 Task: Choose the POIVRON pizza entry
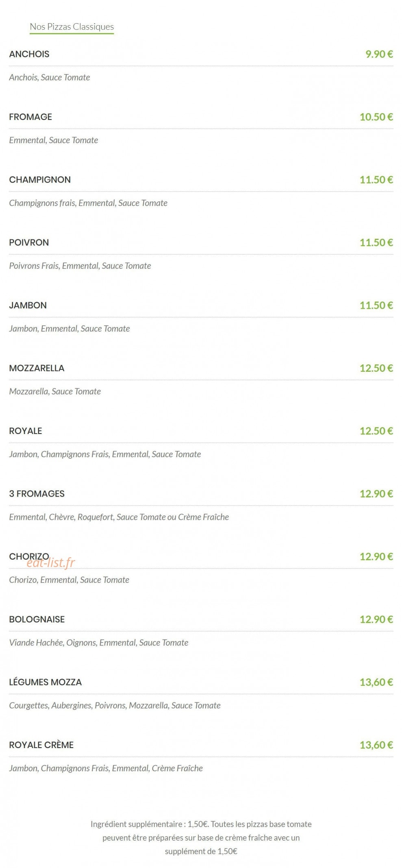(x=29, y=242)
